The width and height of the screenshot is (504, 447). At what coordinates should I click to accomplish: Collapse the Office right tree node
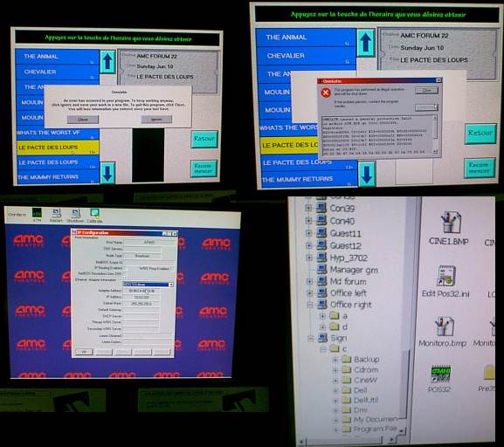310,305
